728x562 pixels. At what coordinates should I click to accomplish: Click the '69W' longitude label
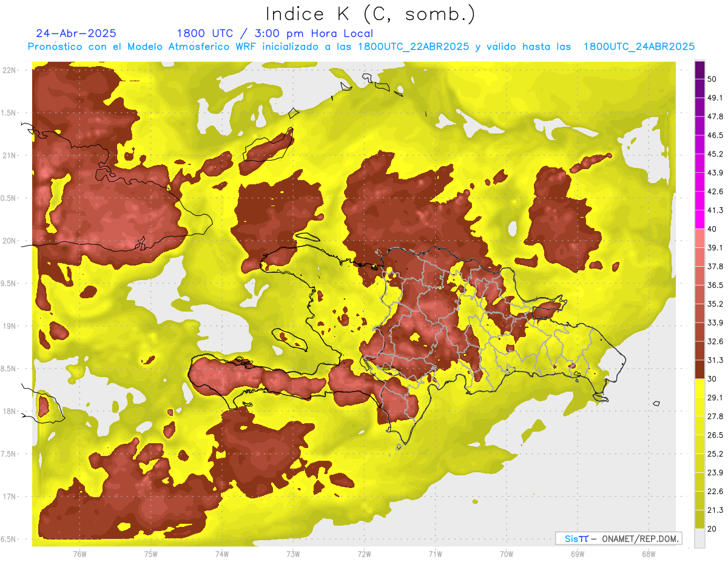coord(578,554)
